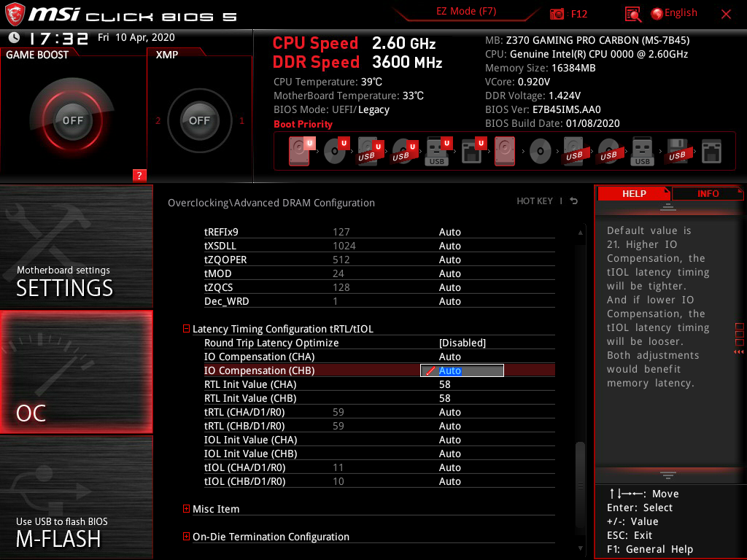Image resolution: width=747 pixels, height=560 pixels.
Task: Select tMOD Auto value
Action: 449,273
